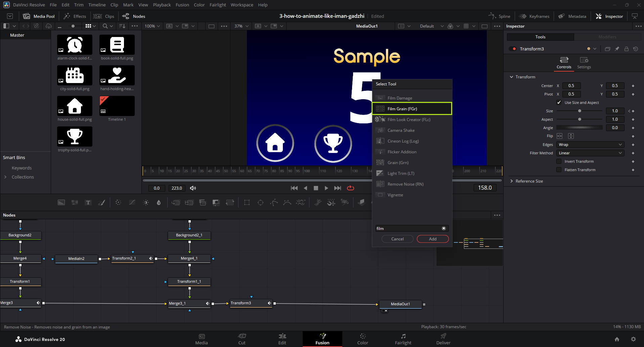Click the Add button in Select Tool

click(x=433, y=239)
